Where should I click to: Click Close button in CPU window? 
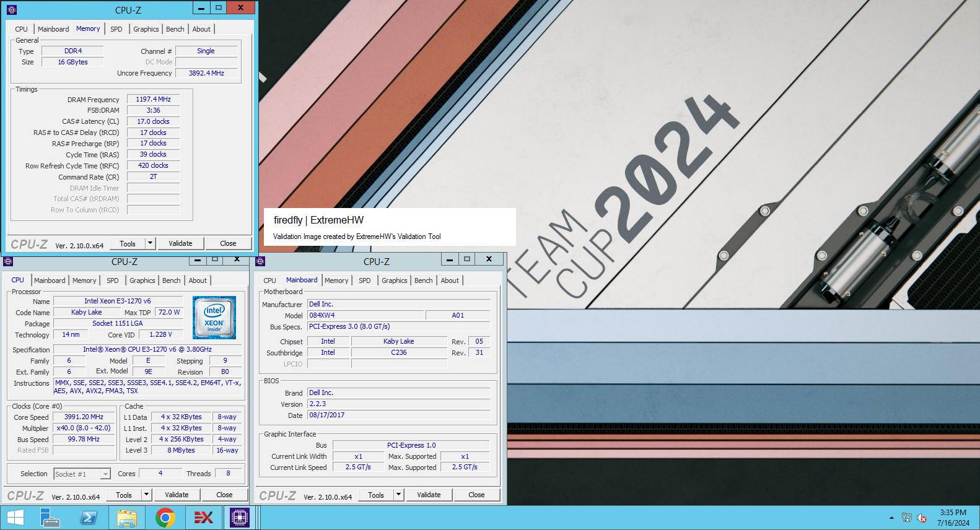(x=224, y=495)
